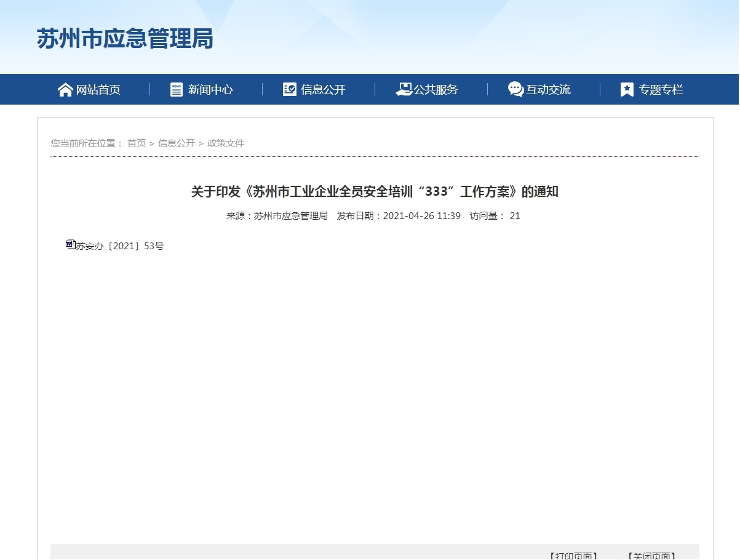The height and width of the screenshot is (560, 740).
Task: Open the 网站首页 menu item
Action: click(98, 90)
